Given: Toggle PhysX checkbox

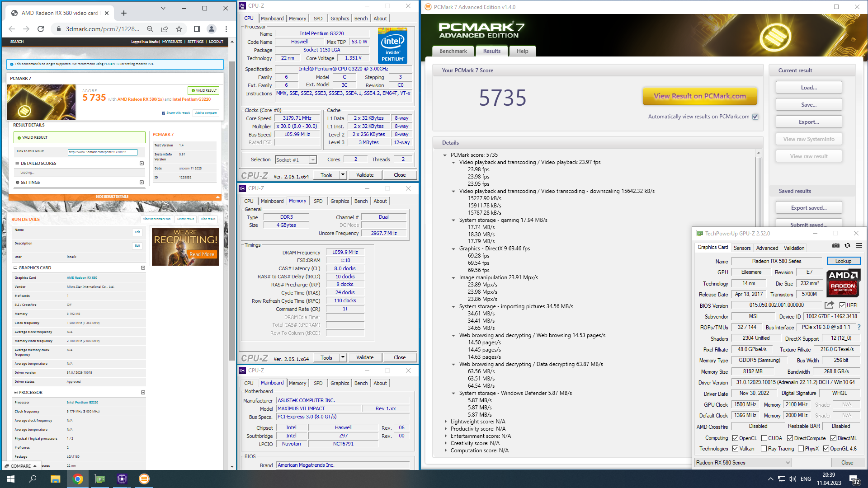Looking at the screenshot, I should [x=801, y=449].
